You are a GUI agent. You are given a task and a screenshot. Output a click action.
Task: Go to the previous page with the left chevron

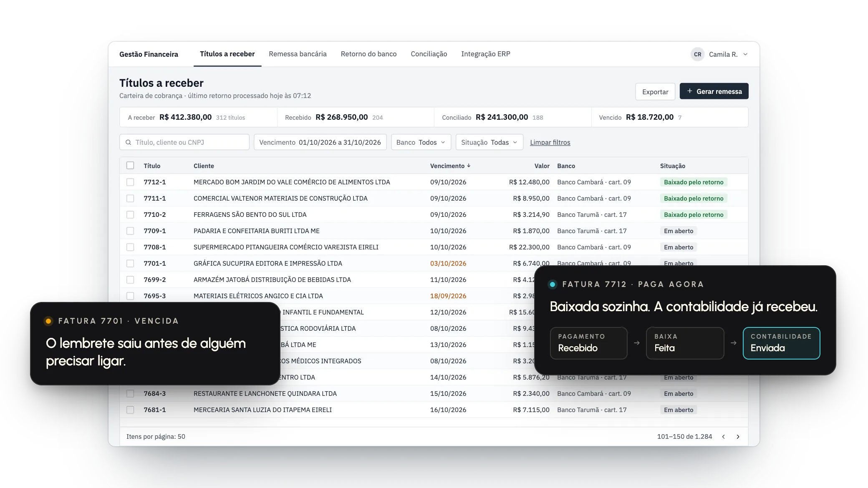(x=724, y=437)
